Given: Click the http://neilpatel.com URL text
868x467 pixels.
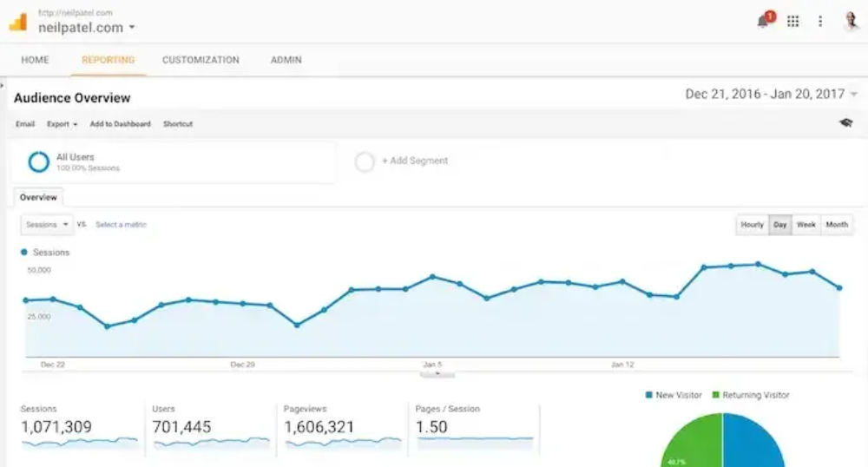Looking at the screenshot, I should (76, 12).
